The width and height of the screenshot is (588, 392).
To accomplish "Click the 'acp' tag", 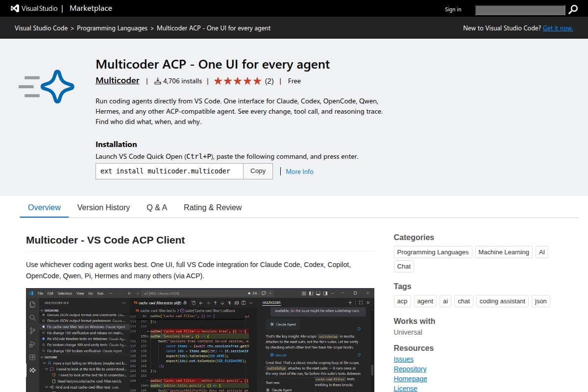I will [402, 301].
